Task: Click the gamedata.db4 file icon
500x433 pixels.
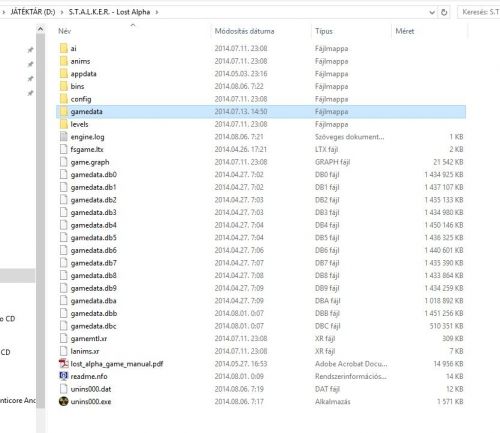Action: pyautogui.click(x=64, y=225)
